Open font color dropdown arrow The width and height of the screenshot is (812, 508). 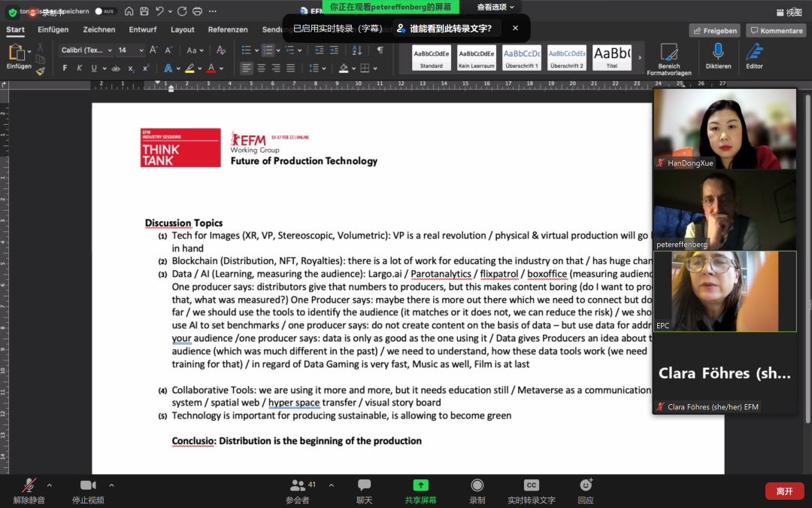click(222, 68)
